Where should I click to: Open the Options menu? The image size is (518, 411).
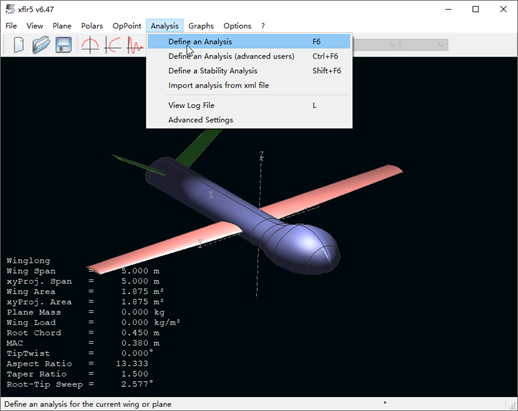[237, 26]
